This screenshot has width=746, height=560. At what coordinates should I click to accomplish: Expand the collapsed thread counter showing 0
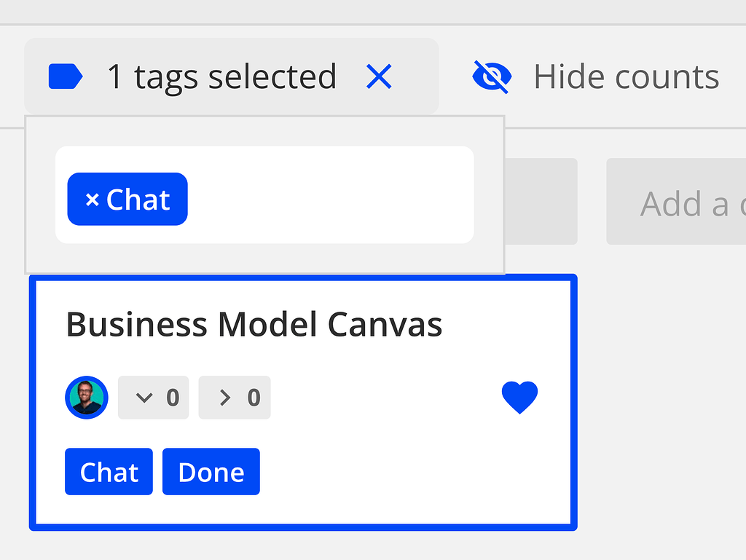[x=235, y=398]
